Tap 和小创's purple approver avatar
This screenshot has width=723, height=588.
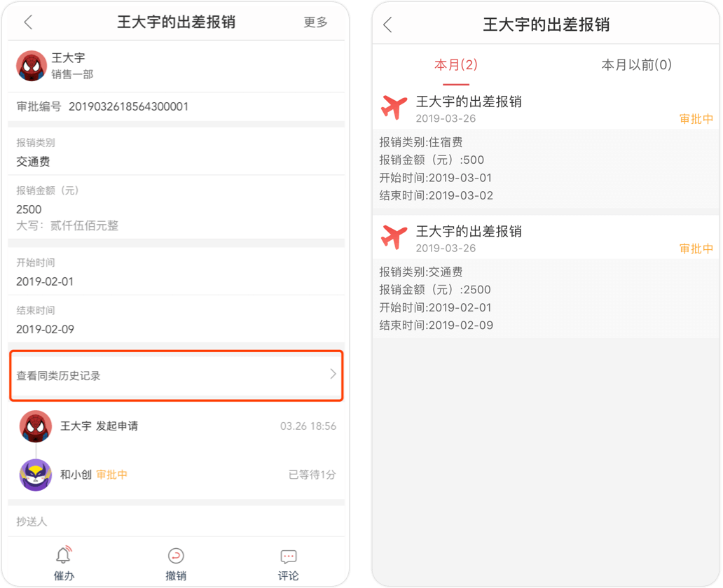coord(36,475)
